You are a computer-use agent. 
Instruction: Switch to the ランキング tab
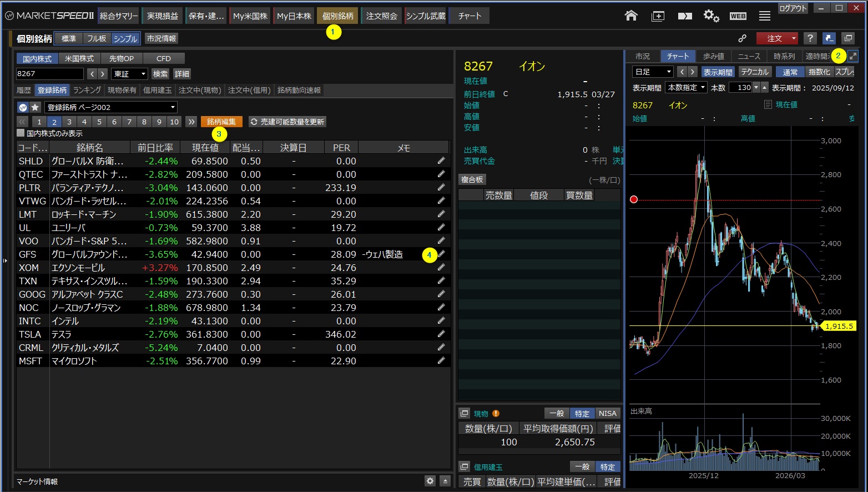87,90
